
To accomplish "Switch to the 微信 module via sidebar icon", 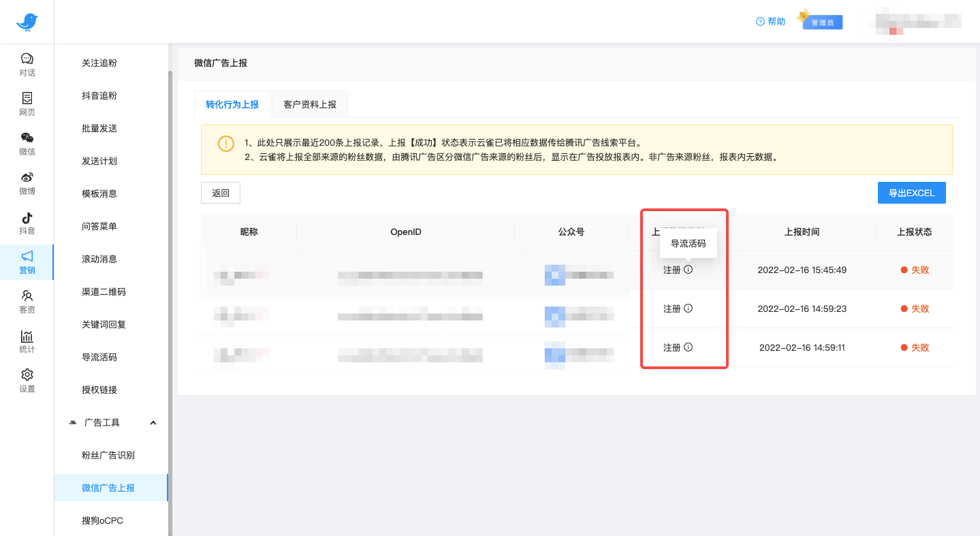I will pos(27,143).
